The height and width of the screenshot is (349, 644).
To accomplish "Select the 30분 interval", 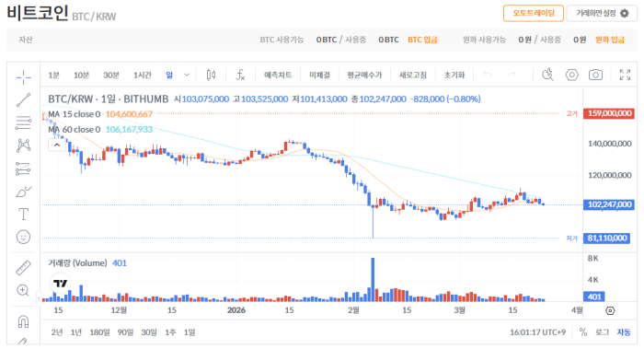I will tap(111, 76).
